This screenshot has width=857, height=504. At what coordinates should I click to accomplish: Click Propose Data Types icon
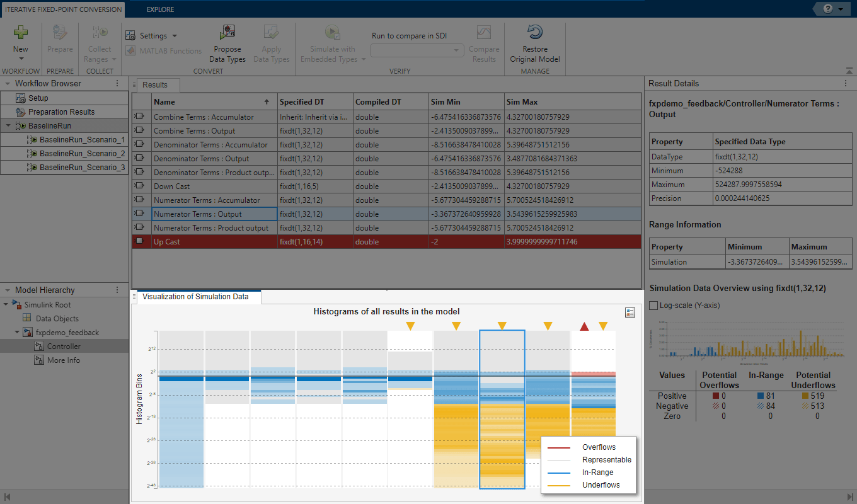[x=227, y=33]
